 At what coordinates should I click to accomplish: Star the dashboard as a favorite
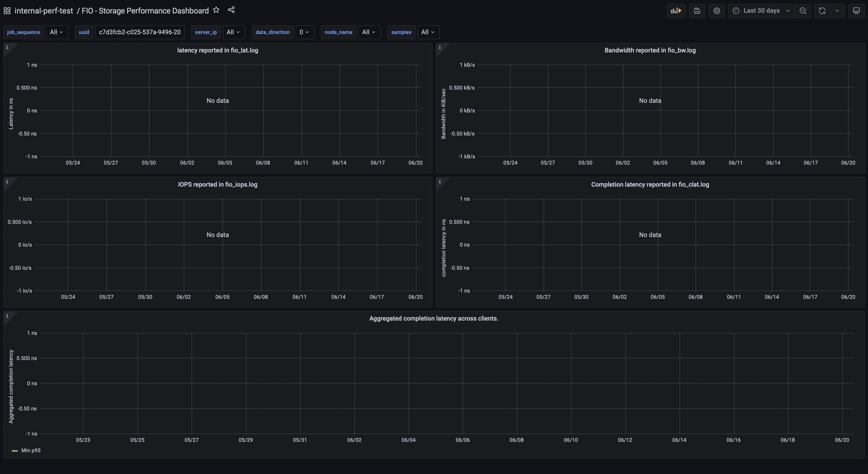point(216,10)
